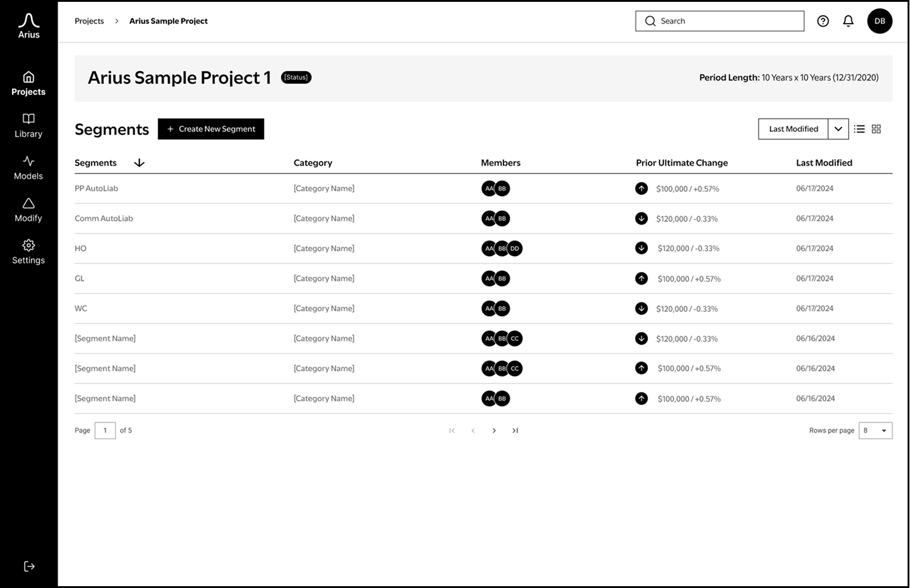Open help via question mark icon
This screenshot has height=588, width=910.
[823, 21]
